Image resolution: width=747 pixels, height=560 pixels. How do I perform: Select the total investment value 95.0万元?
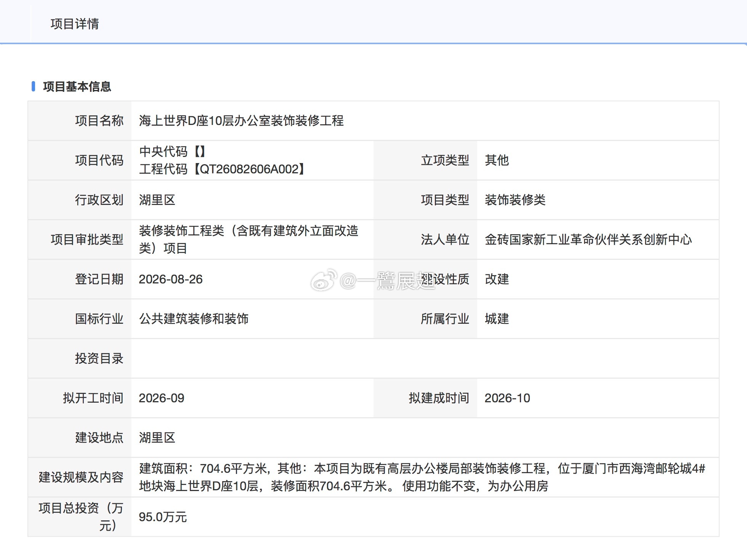coord(163,517)
